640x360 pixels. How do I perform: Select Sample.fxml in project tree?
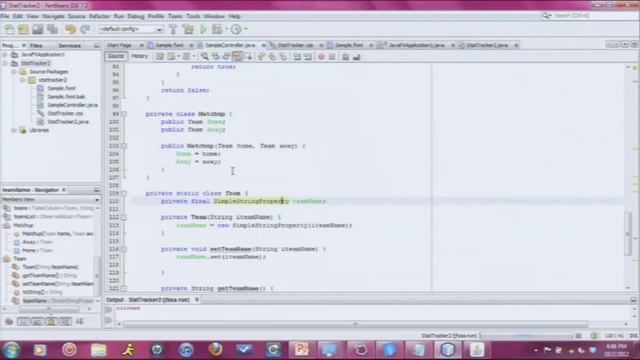pyautogui.click(x=61, y=88)
